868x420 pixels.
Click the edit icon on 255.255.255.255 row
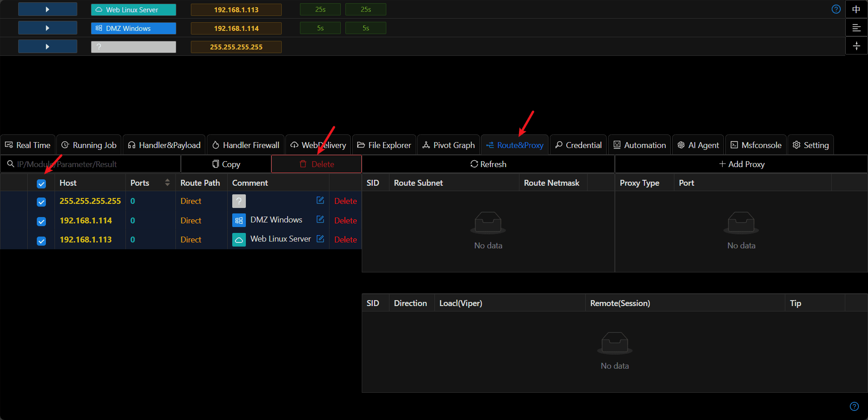[320, 200]
